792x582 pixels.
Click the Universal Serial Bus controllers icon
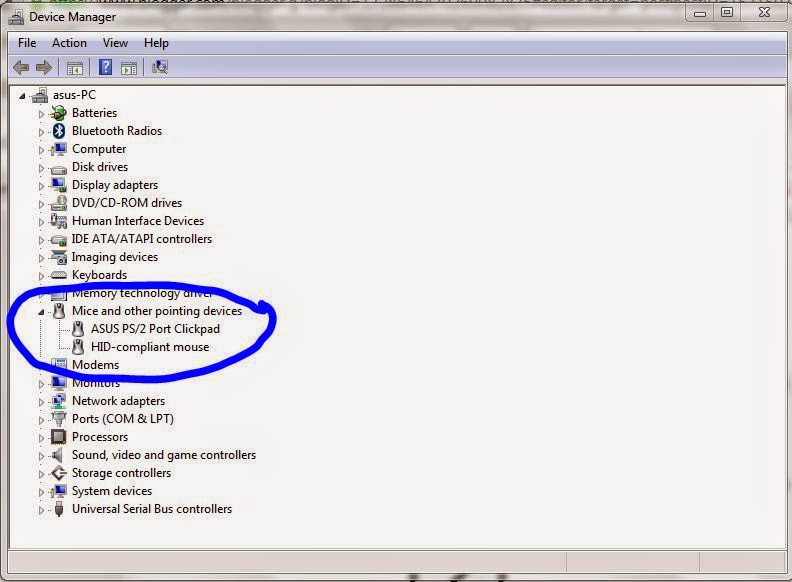pos(59,509)
